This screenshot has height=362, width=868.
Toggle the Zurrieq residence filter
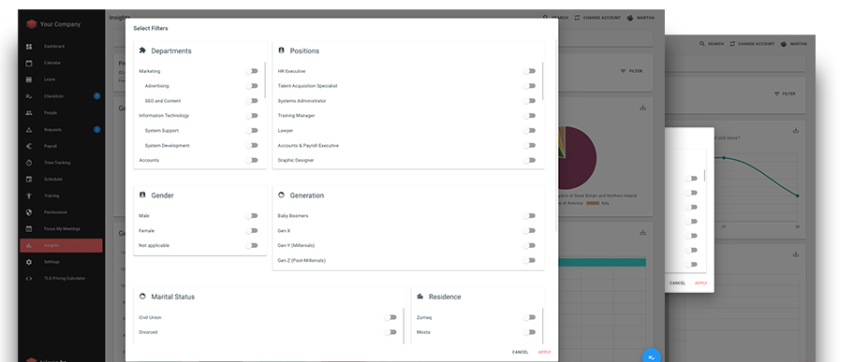[x=530, y=318]
